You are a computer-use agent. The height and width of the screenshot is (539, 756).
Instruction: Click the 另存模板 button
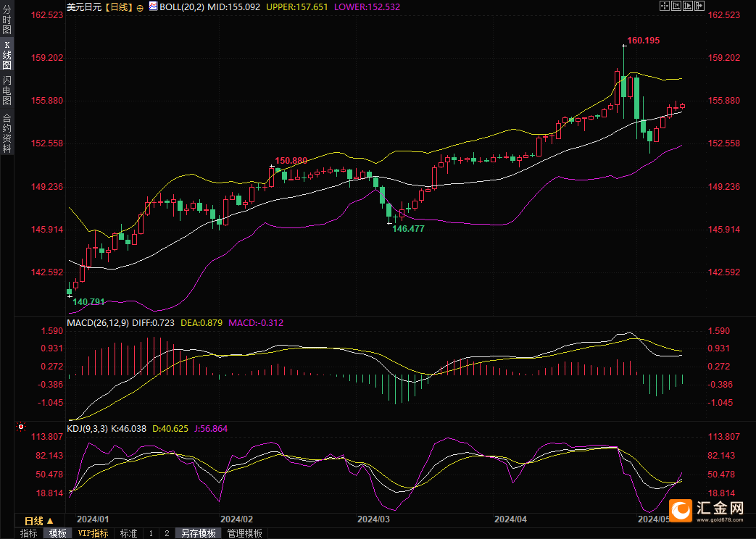198,533
